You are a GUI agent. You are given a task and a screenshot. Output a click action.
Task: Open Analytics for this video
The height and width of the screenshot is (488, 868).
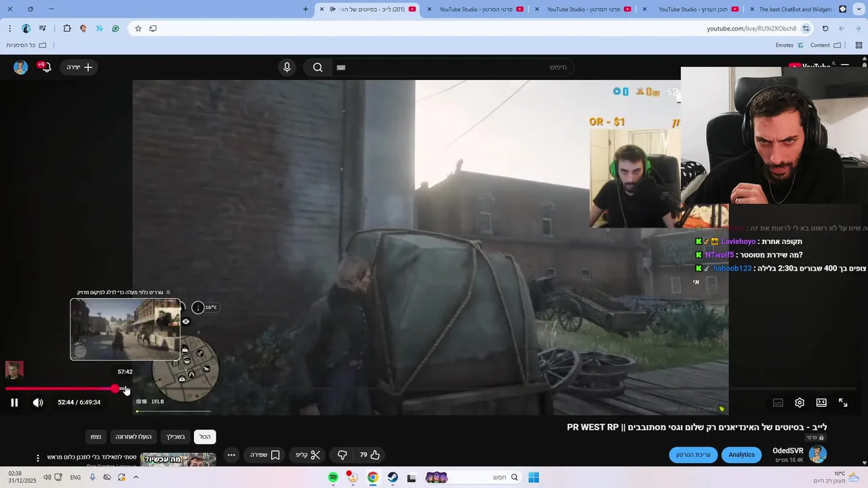click(x=741, y=455)
